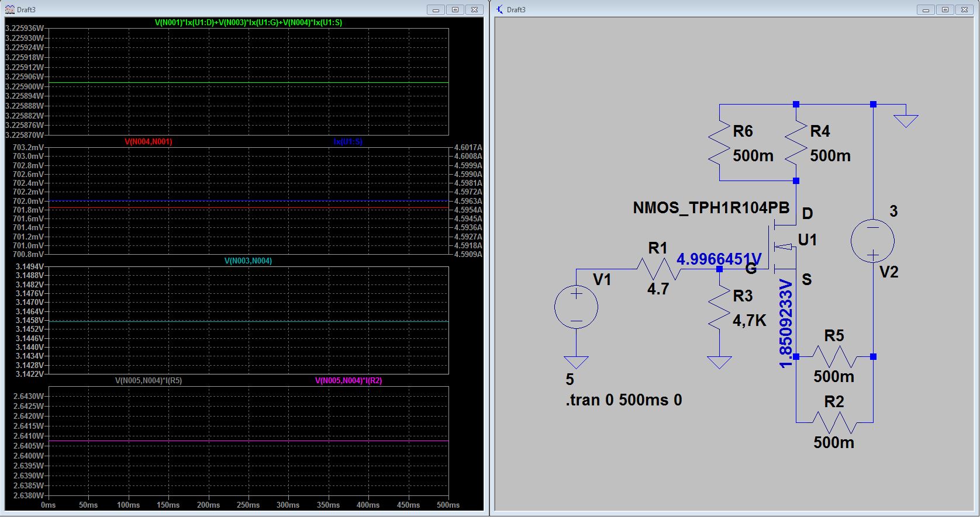Viewport: 980px width, 517px height.
Task: Click the R6 resistor symbol
Action: [719, 143]
